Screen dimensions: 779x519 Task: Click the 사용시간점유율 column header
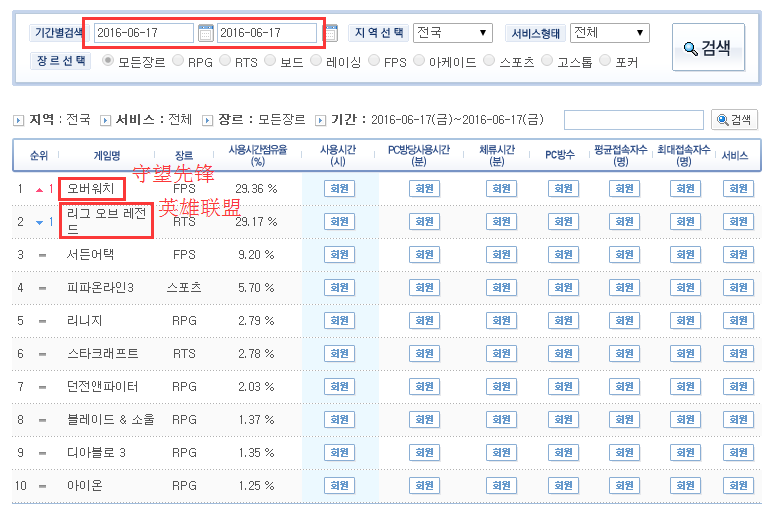click(257, 155)
